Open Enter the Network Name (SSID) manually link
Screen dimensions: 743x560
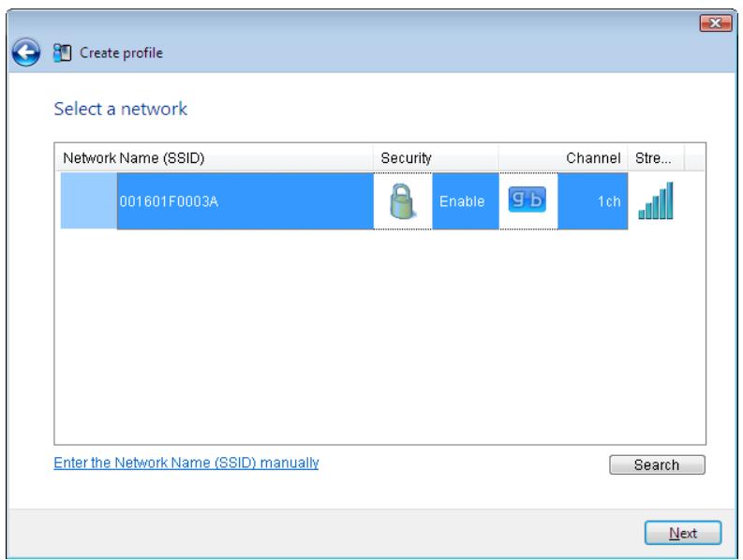186,463
